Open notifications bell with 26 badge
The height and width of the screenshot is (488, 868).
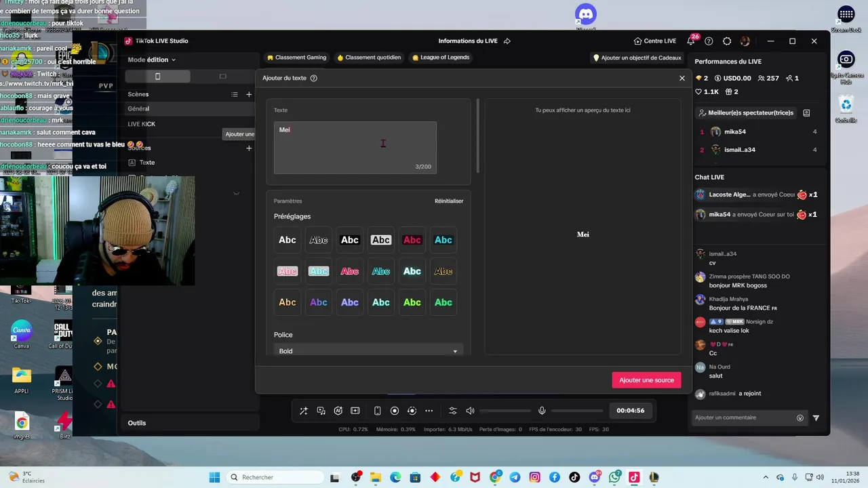pyautogui.click(x=691, y=41)
